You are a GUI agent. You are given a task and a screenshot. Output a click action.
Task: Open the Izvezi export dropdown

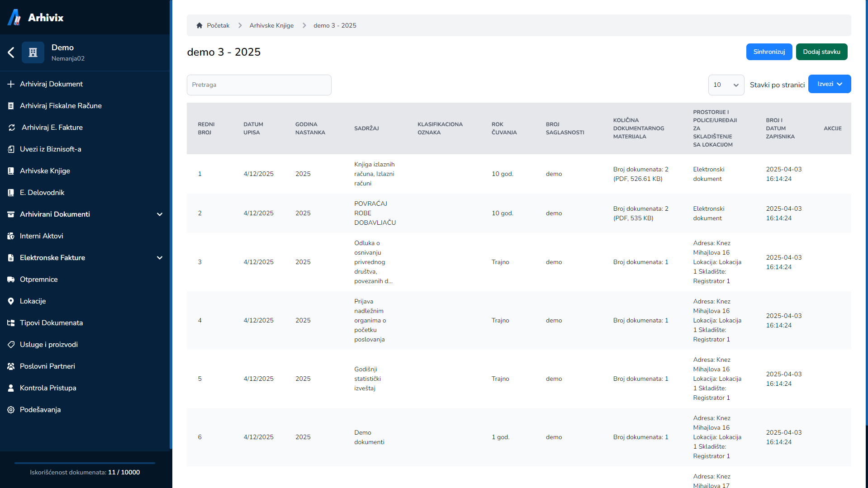coord(829,84)
